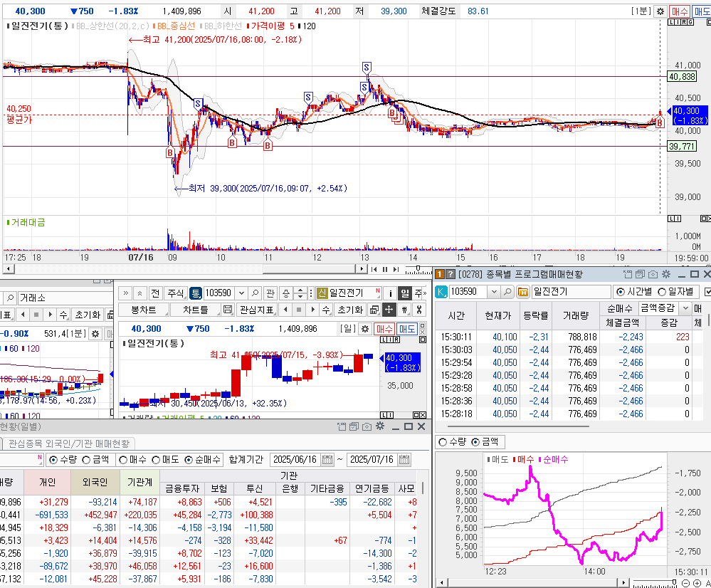Click the multi-window layout icon in chart toolbar
The width and height of the screenshot is (711, 588).
(x=374, y=310)
